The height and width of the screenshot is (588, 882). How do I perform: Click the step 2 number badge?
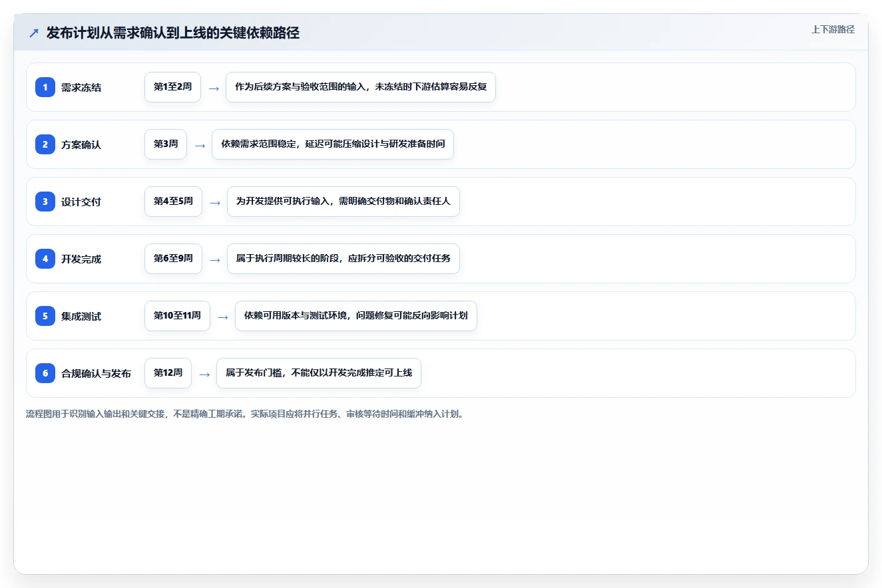click(x=45, y=144)
